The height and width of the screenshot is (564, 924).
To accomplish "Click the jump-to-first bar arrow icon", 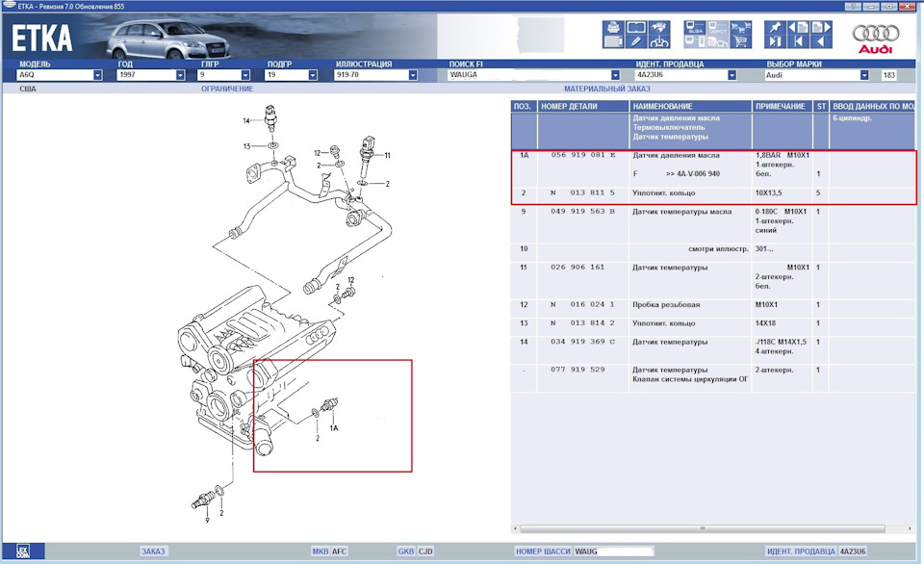I will pos(798,41).
